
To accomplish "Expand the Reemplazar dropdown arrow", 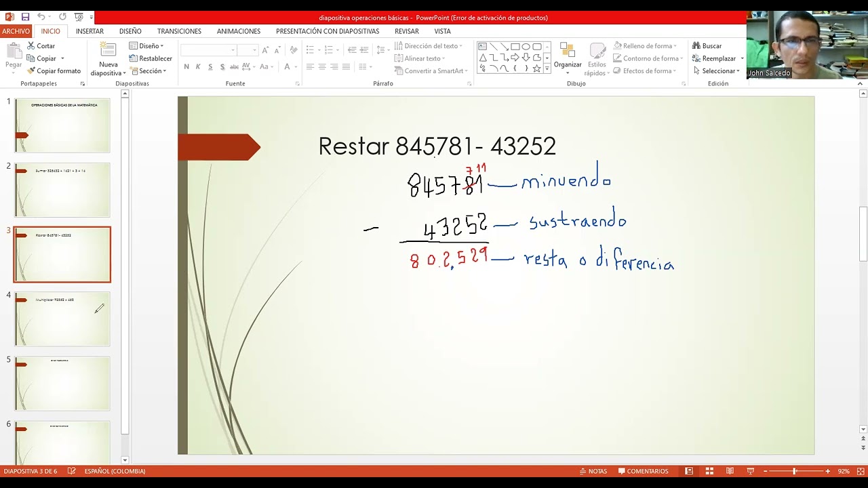I will tap(742, 58).
